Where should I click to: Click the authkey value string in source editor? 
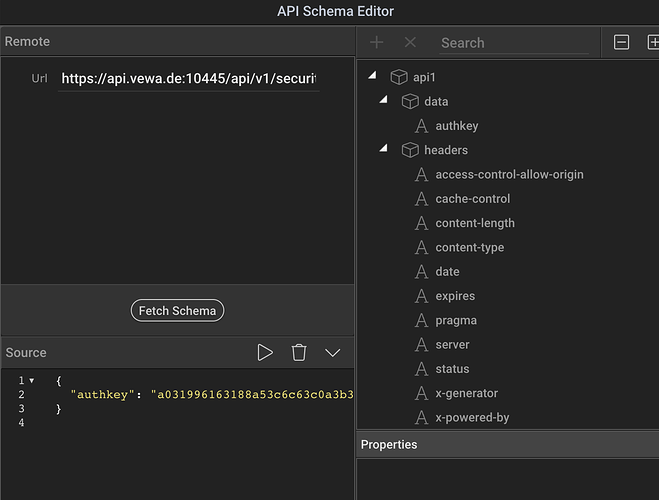point(252,395)
